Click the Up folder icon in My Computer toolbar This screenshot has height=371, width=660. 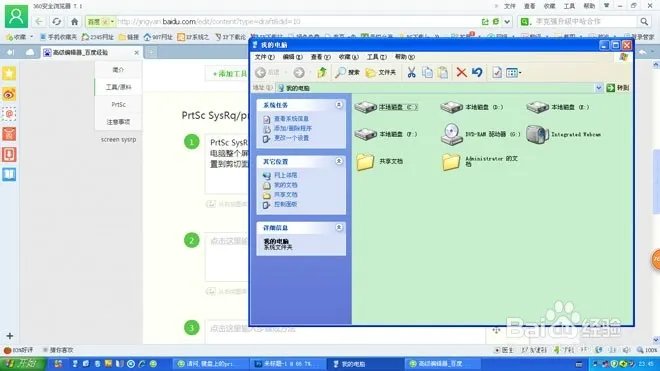322,72
